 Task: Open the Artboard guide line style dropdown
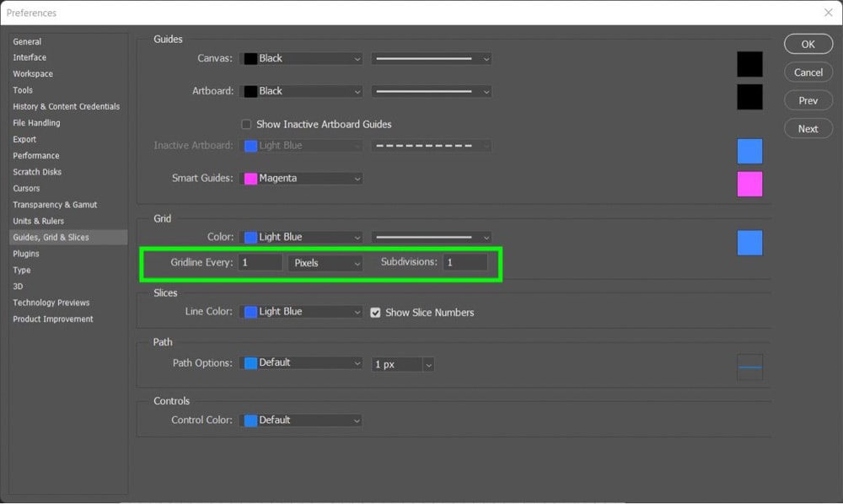pyautogui.click(x=431, y=91)
